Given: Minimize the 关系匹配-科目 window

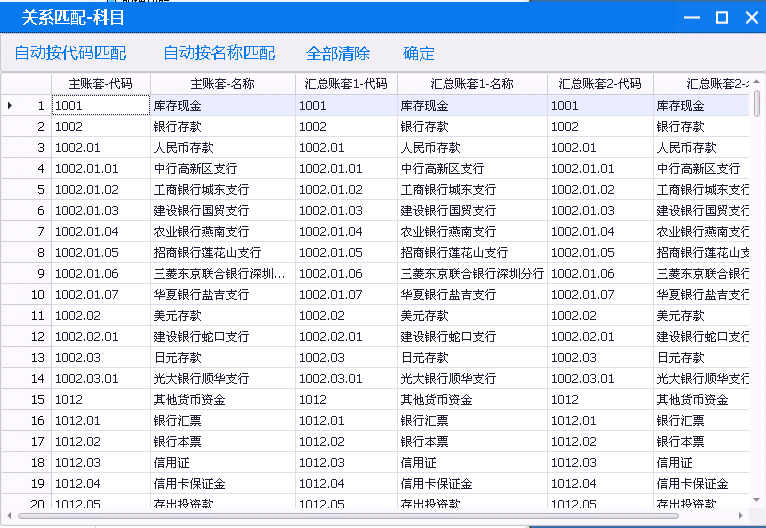Looking at the screenshot, I should (692, 18).
